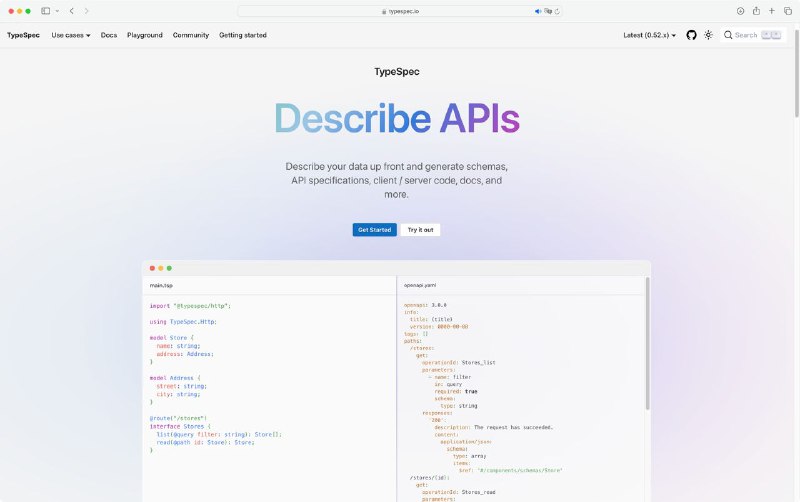
Task: Click 'using TypeSpec.Http;' code line
Action: click(x=183, y=322)
